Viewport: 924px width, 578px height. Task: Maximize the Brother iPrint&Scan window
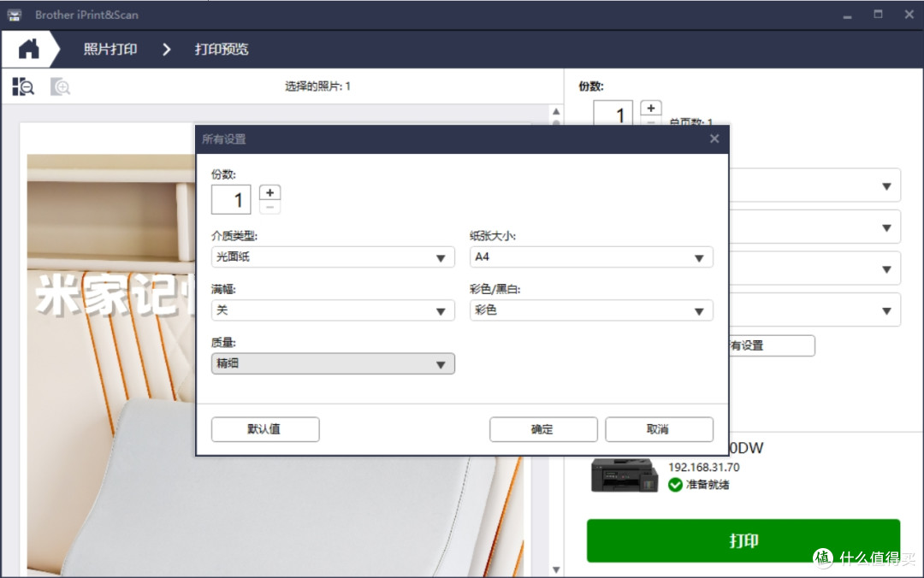pos(878,15)
